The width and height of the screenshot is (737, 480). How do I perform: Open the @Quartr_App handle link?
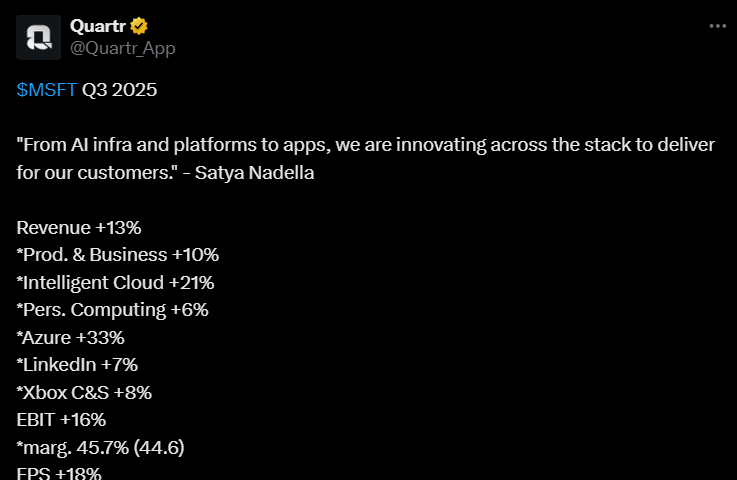click(x=123, y=48)
